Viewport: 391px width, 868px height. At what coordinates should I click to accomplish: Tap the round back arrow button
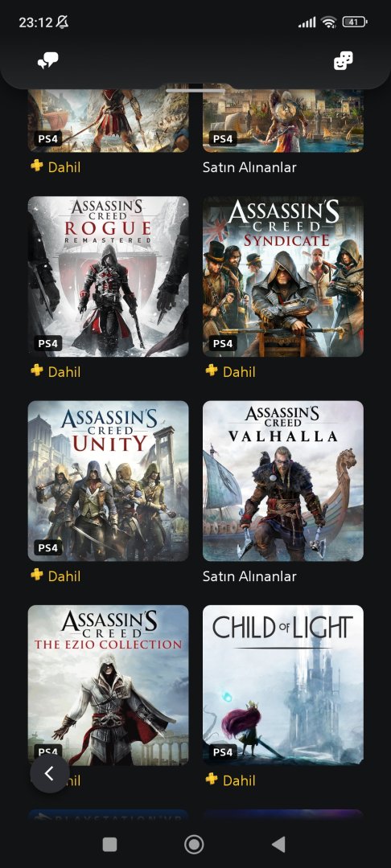50,773
